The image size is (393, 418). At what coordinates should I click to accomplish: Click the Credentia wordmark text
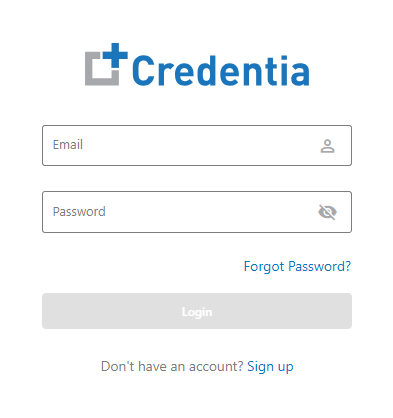[221, 71]
